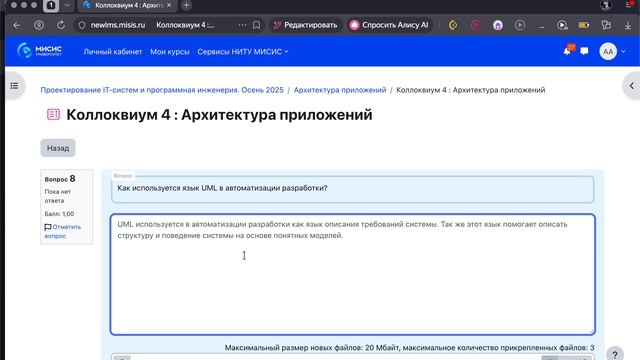Click the yellow diamond extension icon
This screenshot has width=640, height=360.
(453, 25)
